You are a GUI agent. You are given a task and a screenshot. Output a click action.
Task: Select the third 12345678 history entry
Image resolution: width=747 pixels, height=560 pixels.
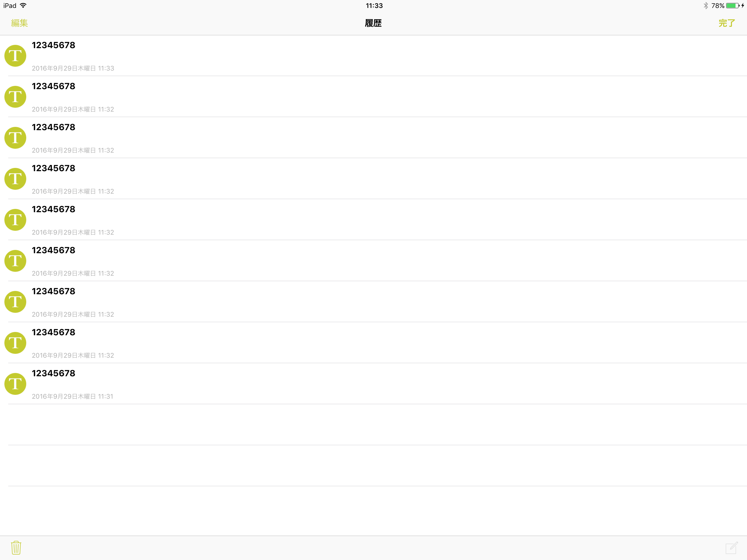tap(373, 138)
